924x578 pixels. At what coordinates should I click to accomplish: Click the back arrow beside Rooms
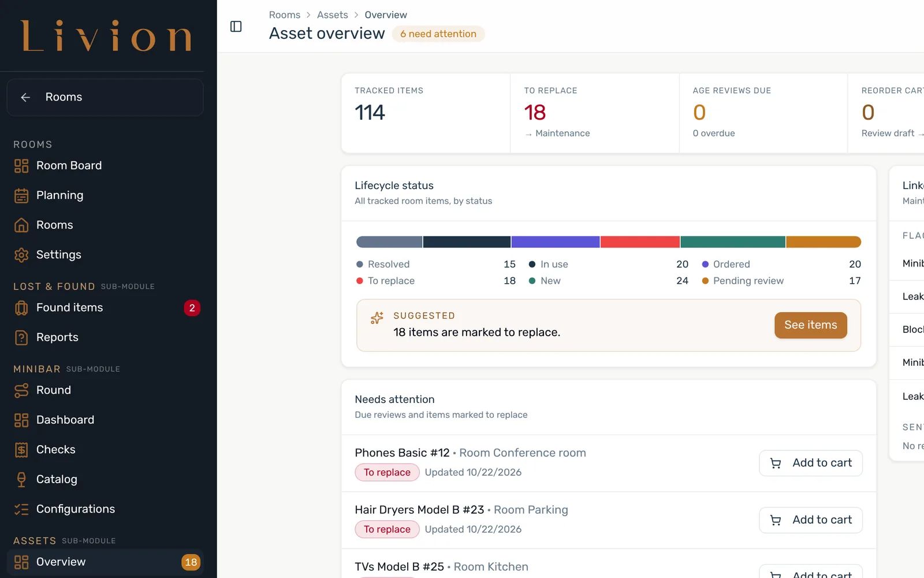point(25,97)
